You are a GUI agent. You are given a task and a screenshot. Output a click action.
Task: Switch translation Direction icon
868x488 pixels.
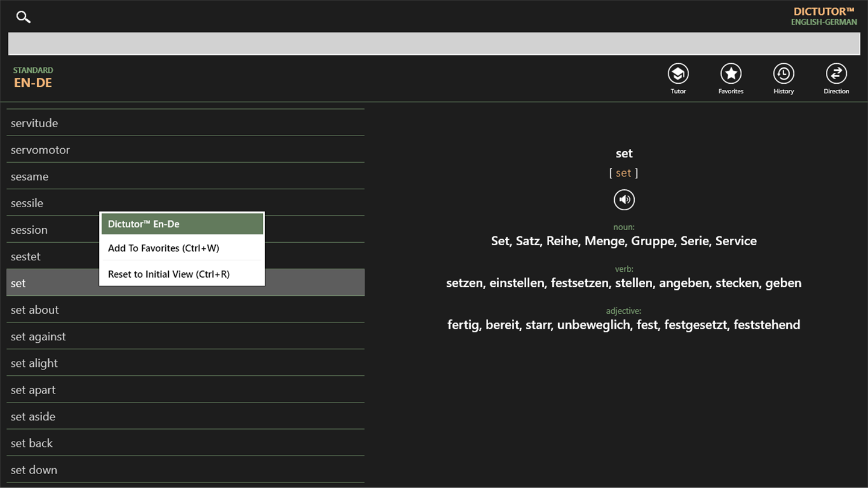coord(836,74)
